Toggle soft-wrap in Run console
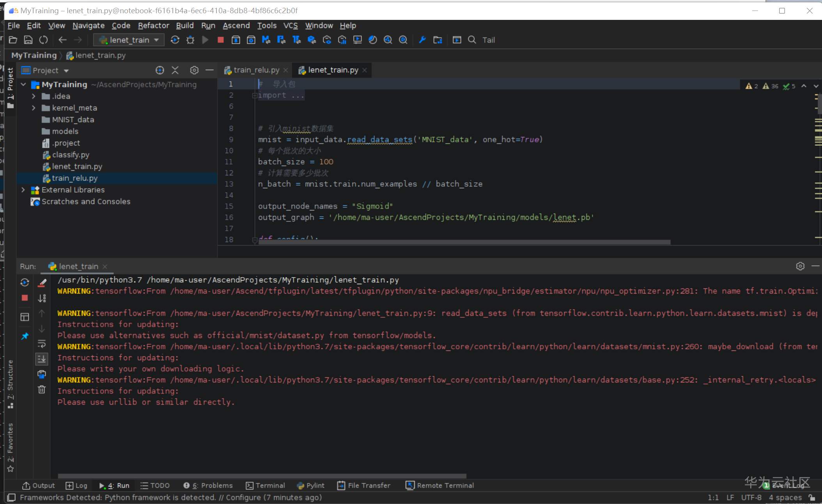Image resolution: width=822 pixels, height=504 pixels. pos(42,343)
